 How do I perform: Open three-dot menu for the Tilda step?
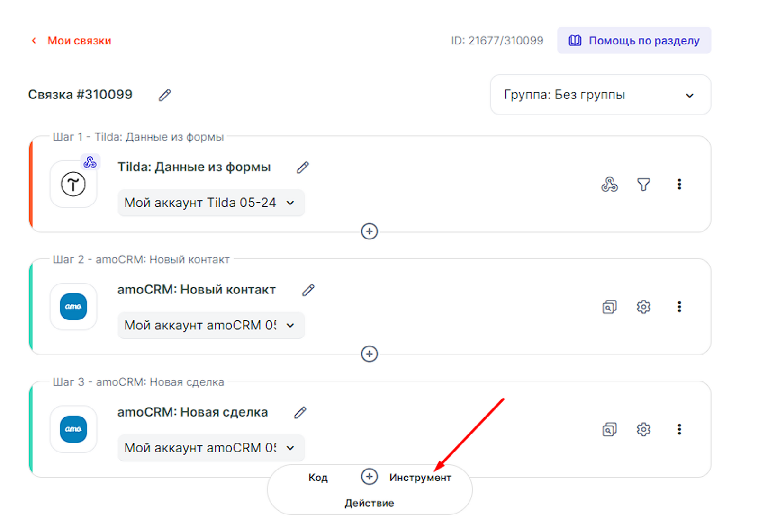pyautogui.click(x=679, y=184)
